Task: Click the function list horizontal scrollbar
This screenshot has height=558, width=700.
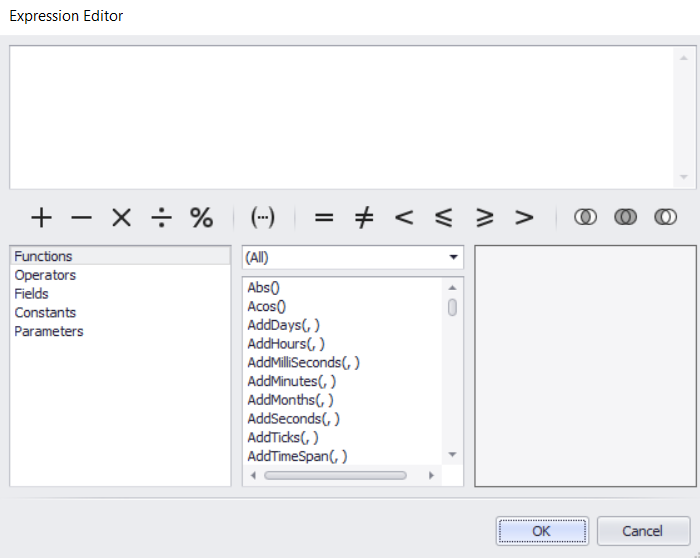Action: [x=335, y=475]
